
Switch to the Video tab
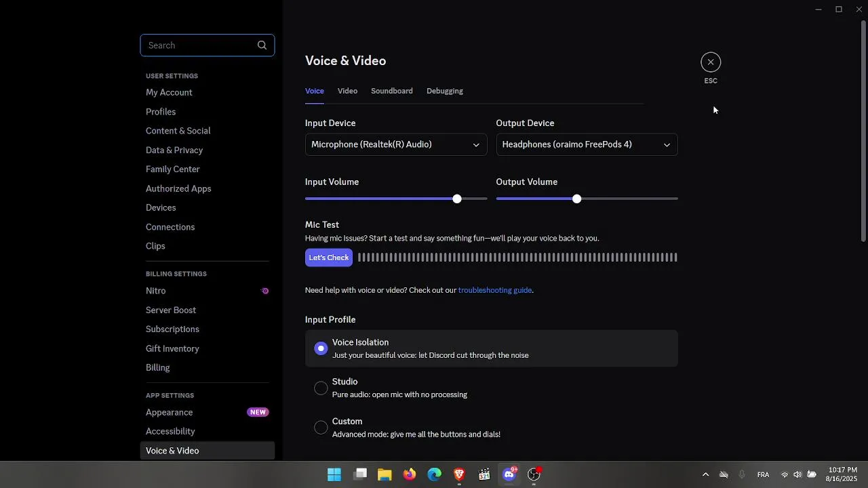347,91
